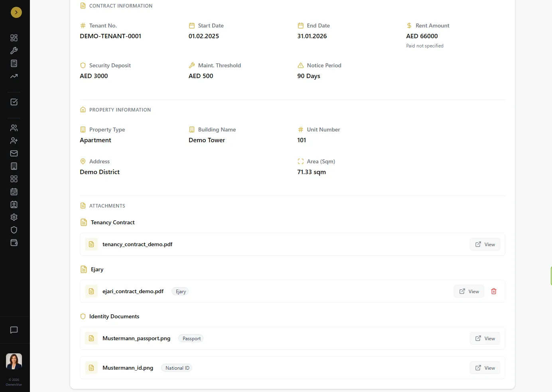Screen dimensions: 552x392
Task: Click the Mustermann_id.png file name
Action: coord(128,368)
